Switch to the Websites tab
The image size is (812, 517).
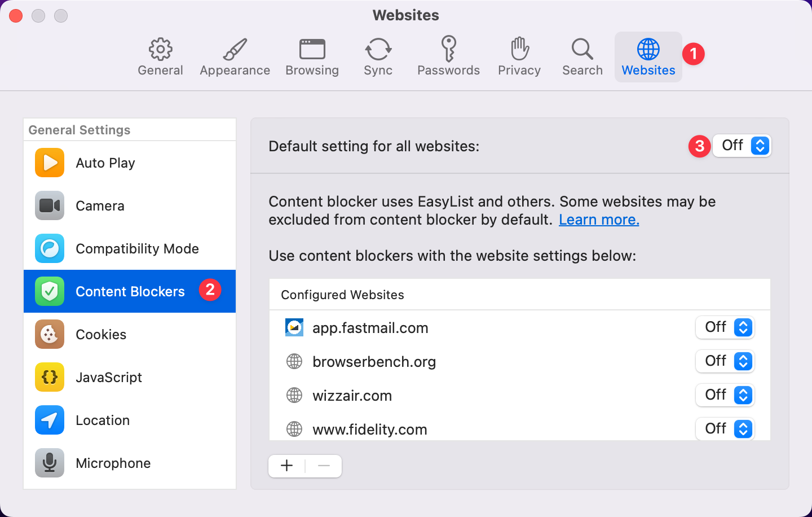point(648,56)
